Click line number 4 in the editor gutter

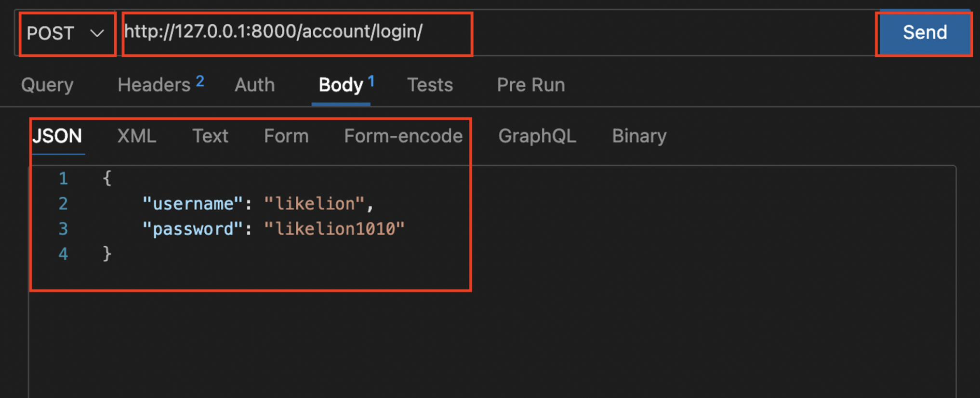[63, 254]
